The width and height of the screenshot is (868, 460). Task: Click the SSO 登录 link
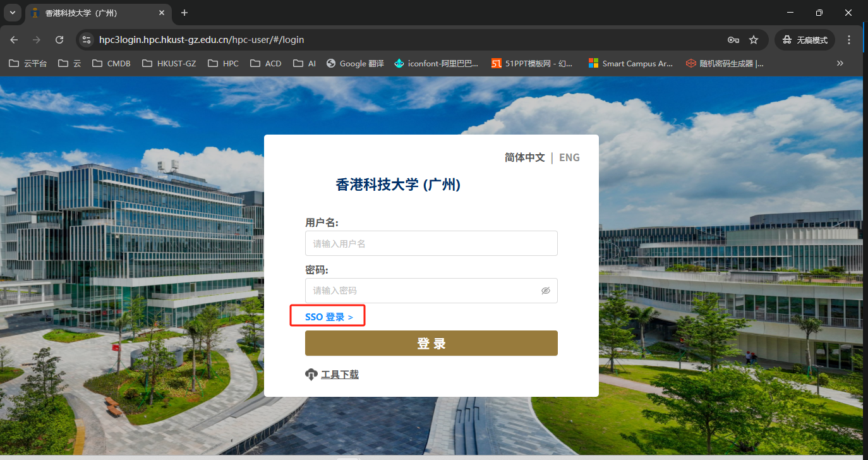(x=329, y=317)
